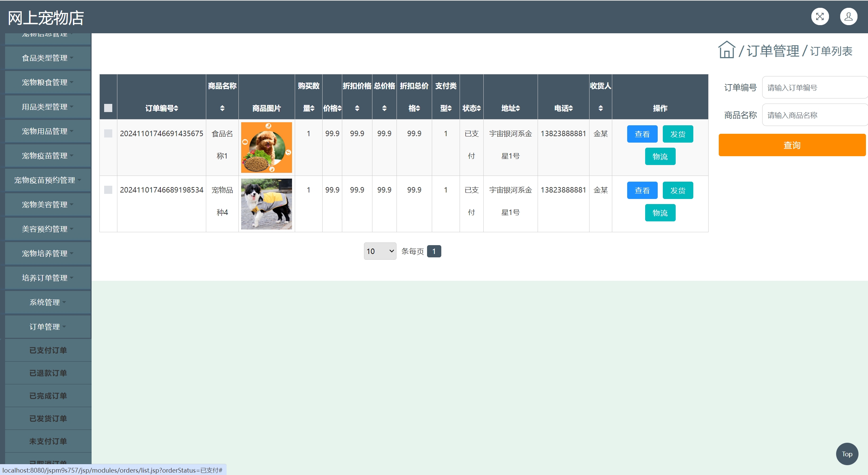
Task: Go to the home breadcrumb icon
Action: (726, 50)
